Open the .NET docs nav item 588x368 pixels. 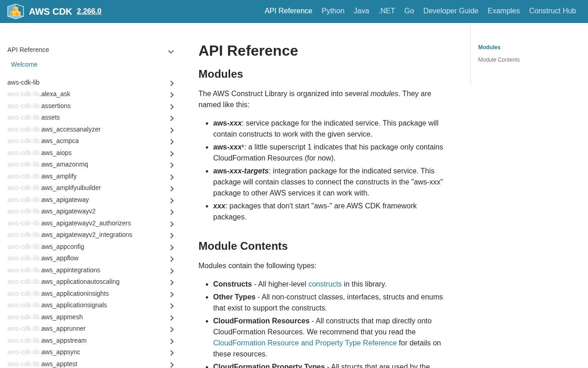387,11
